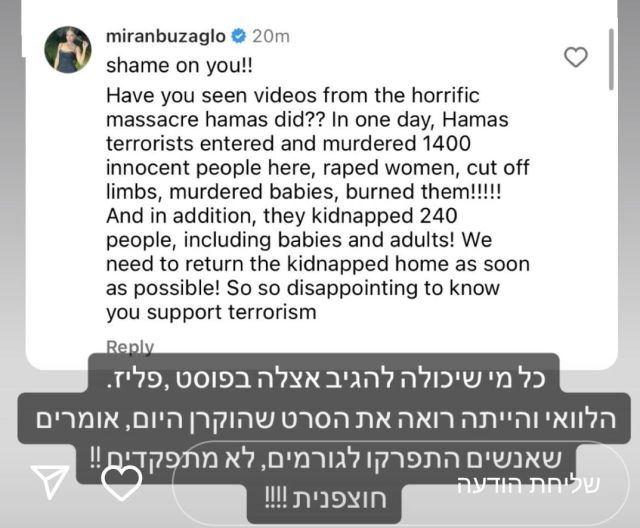Click the comment line starting "Have you seen videos"
The height and width of the screenshot is (528, 640).
pyautogui.click(x=293, y=96)
